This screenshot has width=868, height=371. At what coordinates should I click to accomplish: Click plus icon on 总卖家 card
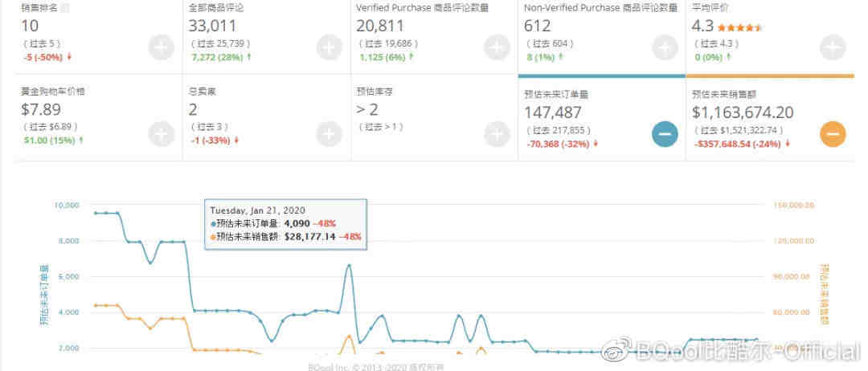click(329, 134)
